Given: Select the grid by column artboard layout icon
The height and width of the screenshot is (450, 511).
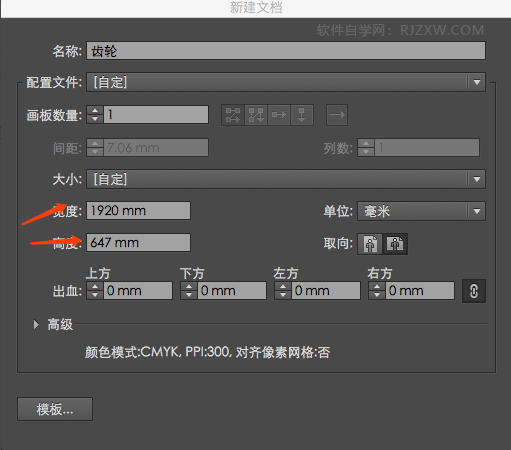Looking at the screenshot, I should (256, 115).
